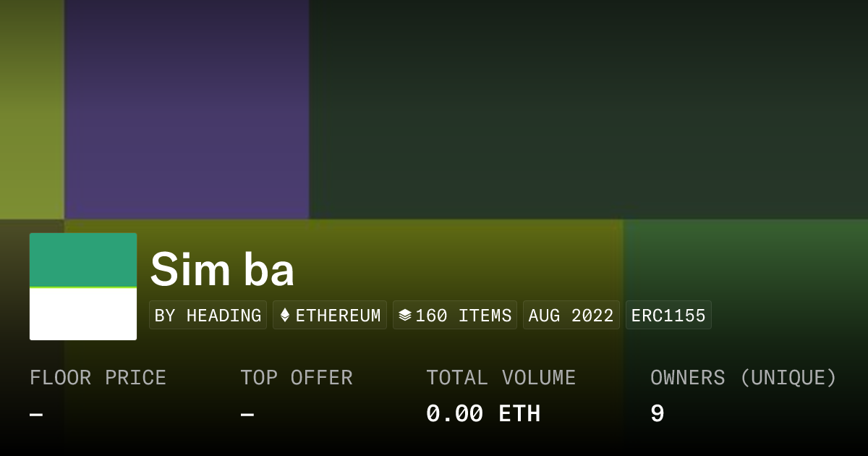Click the 160 ITEMS count text
The image size is (868, 456).
tap(463, 316)
